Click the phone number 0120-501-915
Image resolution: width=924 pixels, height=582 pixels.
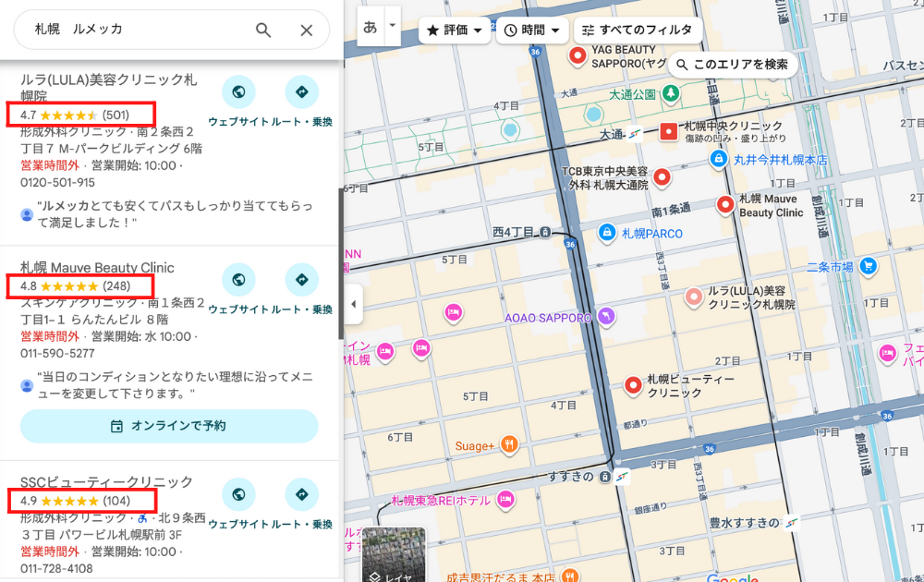tap(57, 183)
